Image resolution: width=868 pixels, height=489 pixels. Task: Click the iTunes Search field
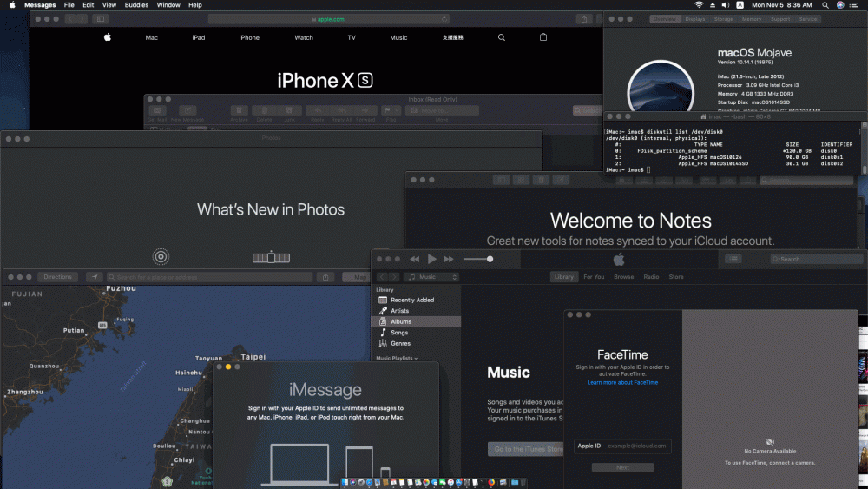tap(815, 259)
